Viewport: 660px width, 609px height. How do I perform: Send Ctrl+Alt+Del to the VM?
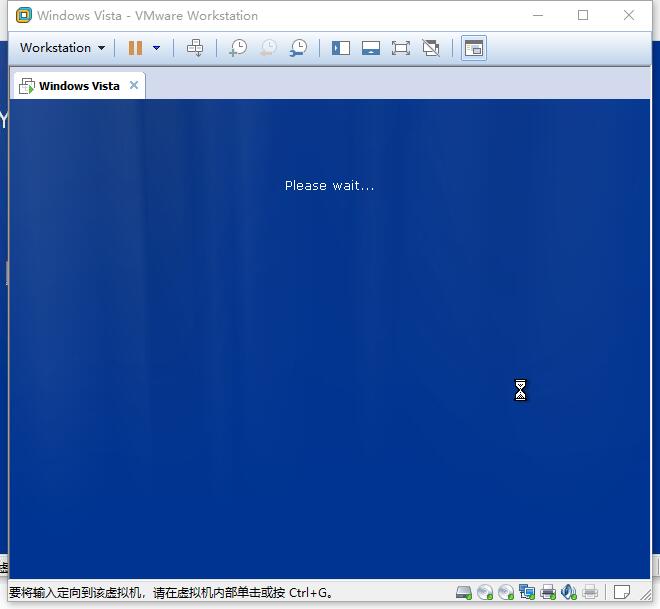pos(195,48)
